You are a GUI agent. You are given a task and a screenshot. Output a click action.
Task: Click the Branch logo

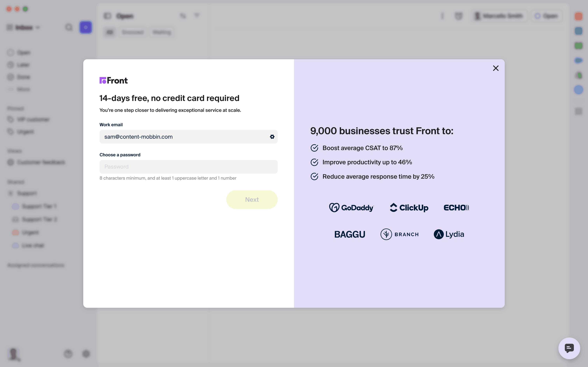[x=399, y=234]
